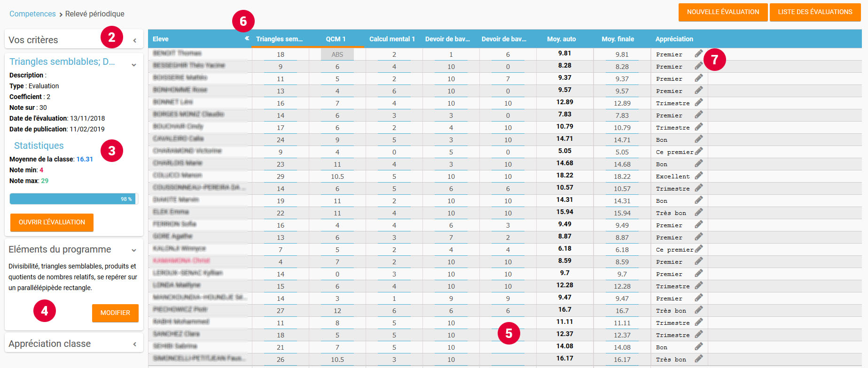Go to the 'Competences' breadcrumb link
The width and height of the screenshot is (868, 368).
coord(32,14)
